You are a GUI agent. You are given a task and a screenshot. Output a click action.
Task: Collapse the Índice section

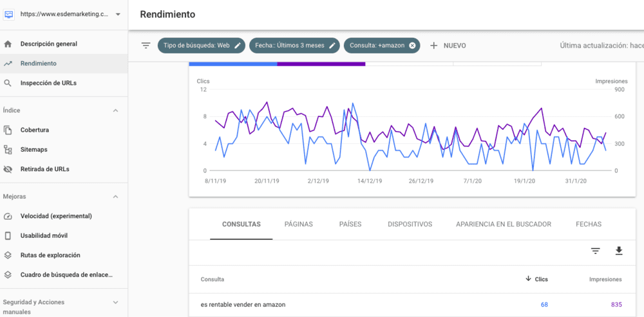pos(116,111)
